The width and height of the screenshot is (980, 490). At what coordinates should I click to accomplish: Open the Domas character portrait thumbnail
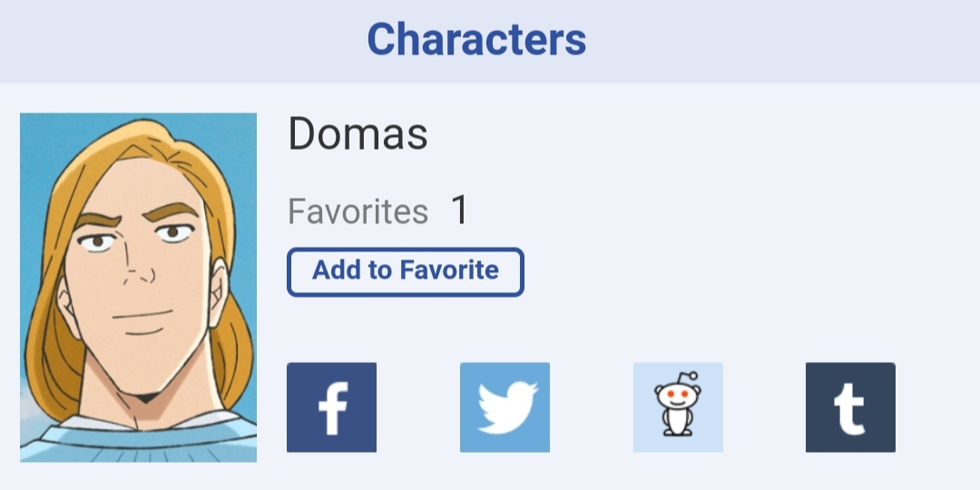coord(138,287)
